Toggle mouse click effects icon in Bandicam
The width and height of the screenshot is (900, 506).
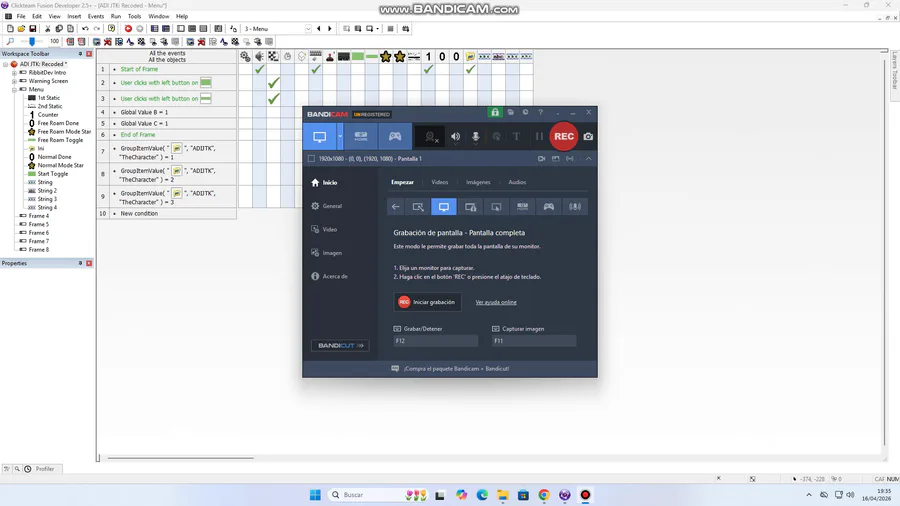pyautogui.click(x=496, y=137)
